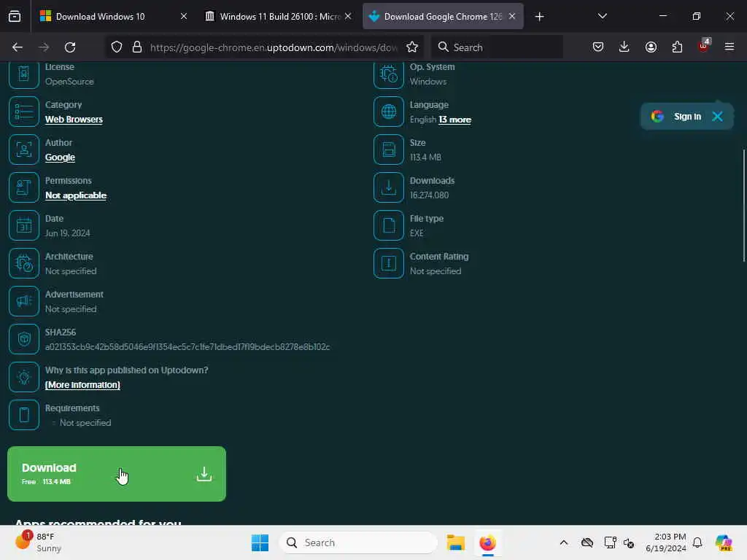Click the License info icon
Image resolution: width=747 pixels, height=560 pixels.
[24, 74]
